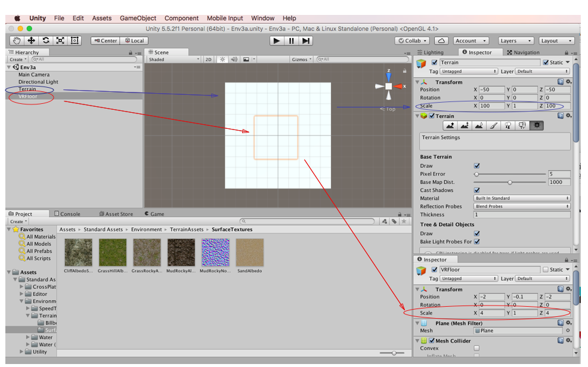Open the Cloud services button
588x367 pixels.
point(441,41)
